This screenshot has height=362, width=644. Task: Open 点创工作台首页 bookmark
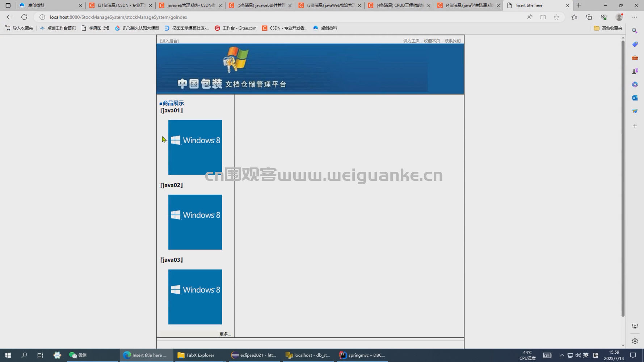tap(58, 28)
